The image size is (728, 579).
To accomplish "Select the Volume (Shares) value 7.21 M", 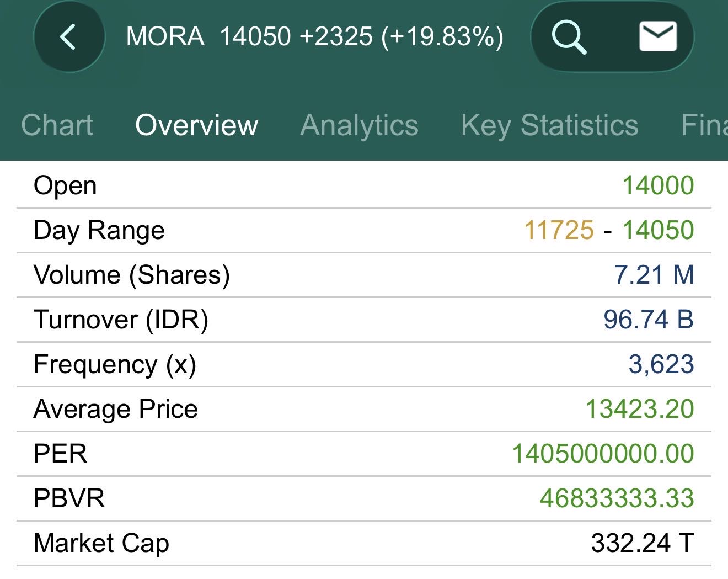I will (654, 275).
